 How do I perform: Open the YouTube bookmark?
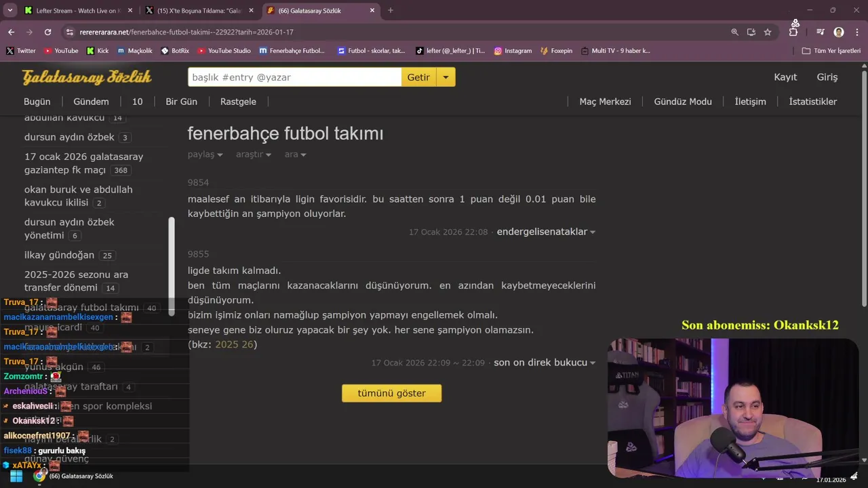tap(61, 51)
